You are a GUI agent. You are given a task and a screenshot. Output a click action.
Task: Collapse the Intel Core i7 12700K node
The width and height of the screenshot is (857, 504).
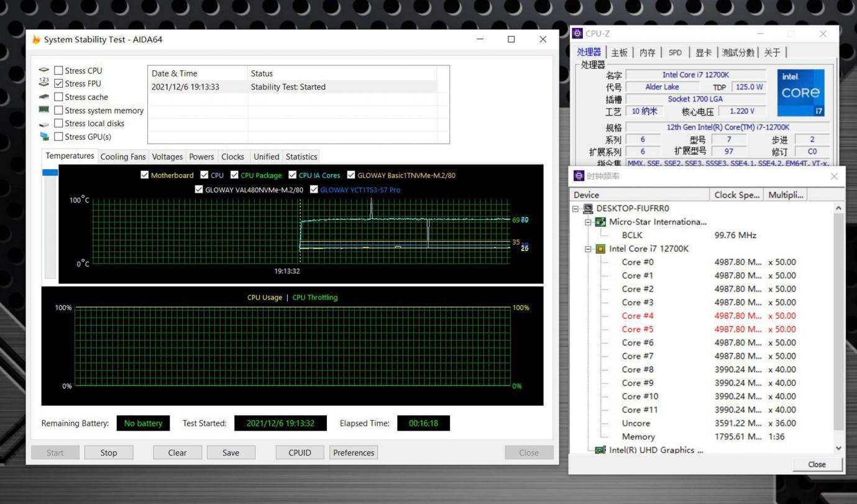coord(588,249)
